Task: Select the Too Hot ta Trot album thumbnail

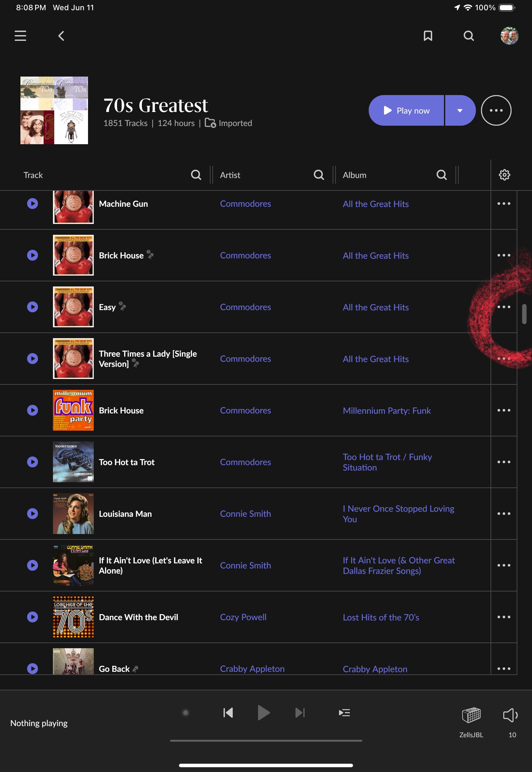Action: 73,462
